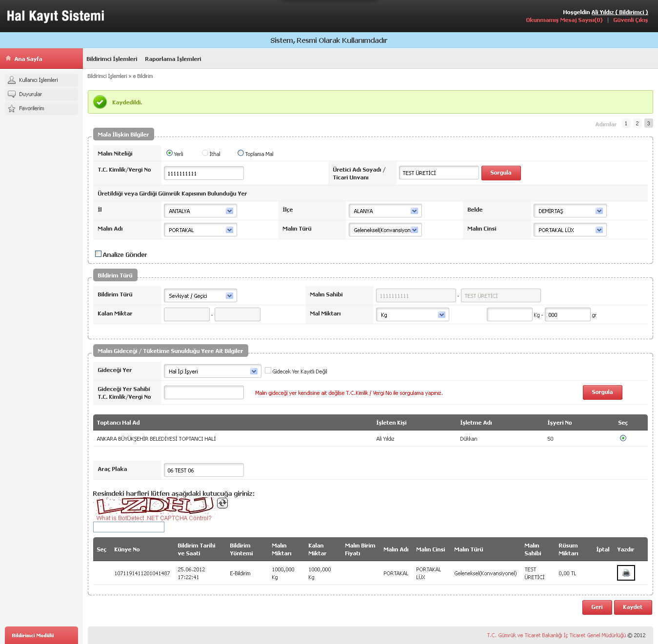Click Güvenli Çıkış link
The width and height of the screenshot is (658, 644).
point(631,20)
